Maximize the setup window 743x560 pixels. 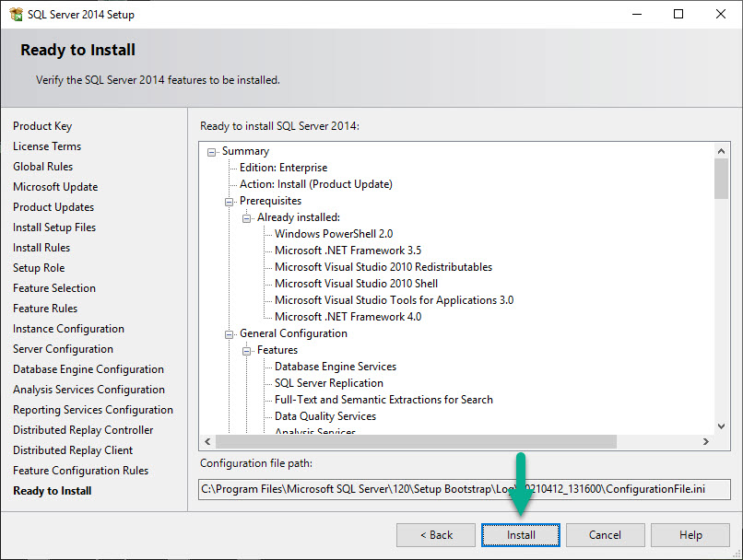click(x=678, y=14)
